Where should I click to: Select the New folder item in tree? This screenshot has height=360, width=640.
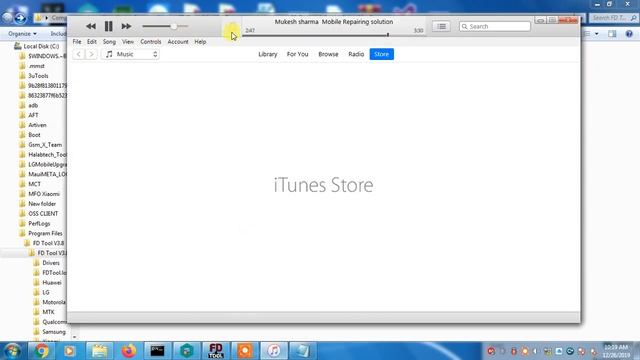click(42, 204)
